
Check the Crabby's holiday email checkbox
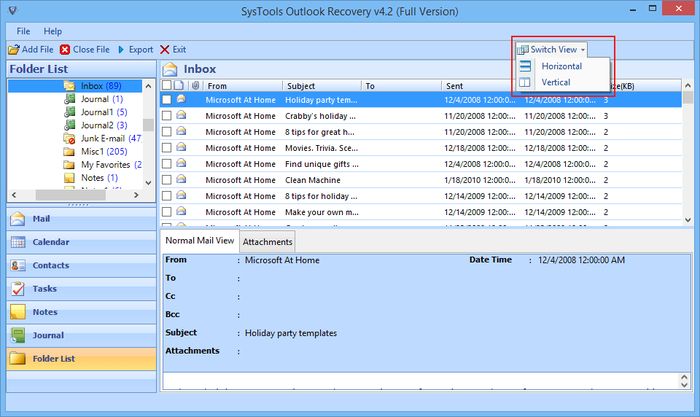(x=167, y=116)
